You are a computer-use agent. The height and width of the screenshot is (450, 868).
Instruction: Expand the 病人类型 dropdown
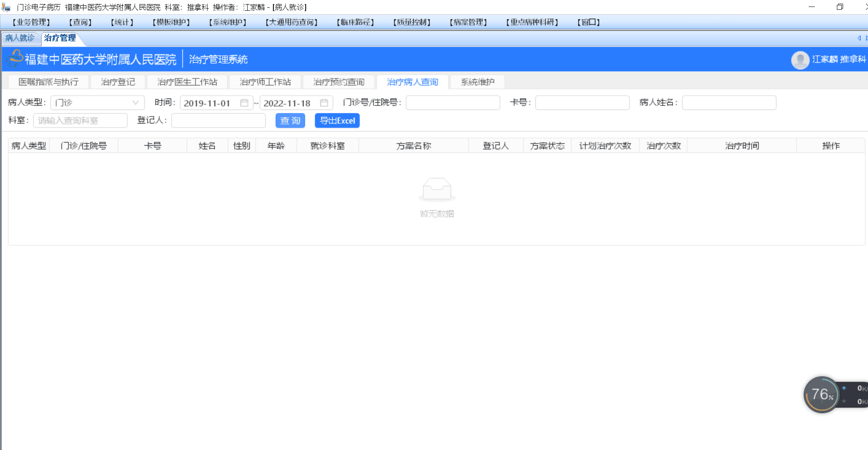[x=97, y=103]
